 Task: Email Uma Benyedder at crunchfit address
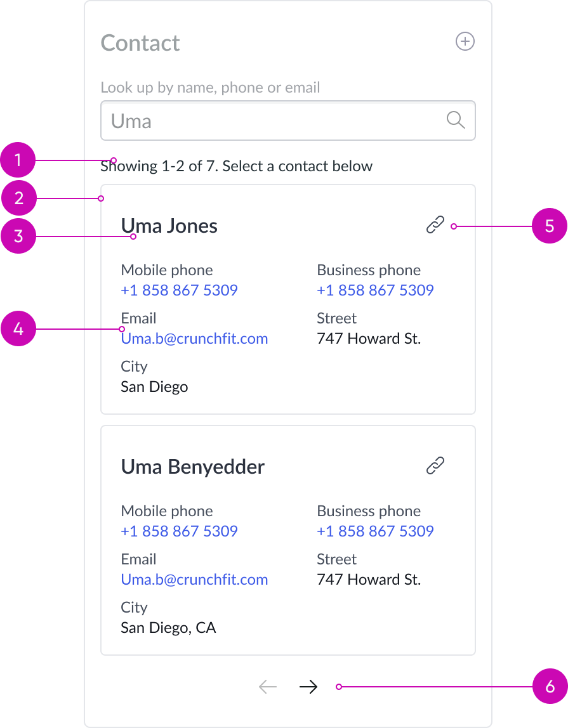[194, 580]
